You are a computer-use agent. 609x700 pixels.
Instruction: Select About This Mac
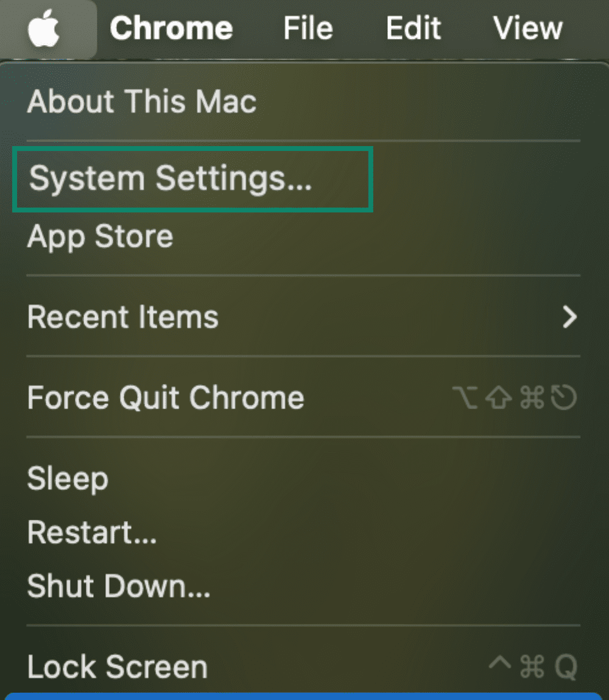point(141,101)
